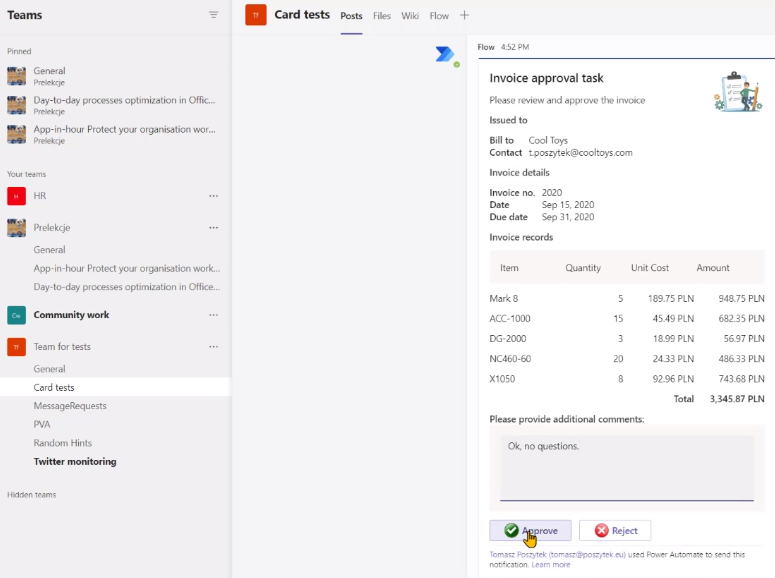Click the Power Automate Flow bot avatar
This screenshot has width=775, height=578.
(447, 55)
